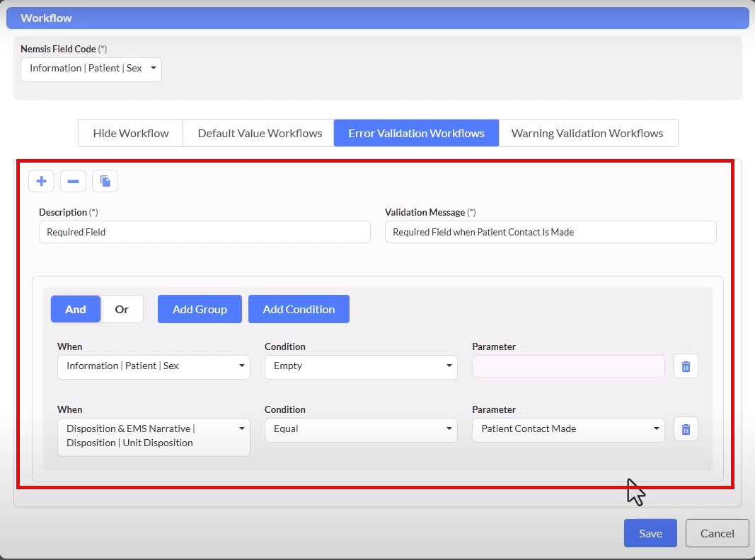Click the minus icon to remove workflow
Image resolution: width=755 pixels, height=560 pixels.
pyautogui.click(x=73, y=181)
